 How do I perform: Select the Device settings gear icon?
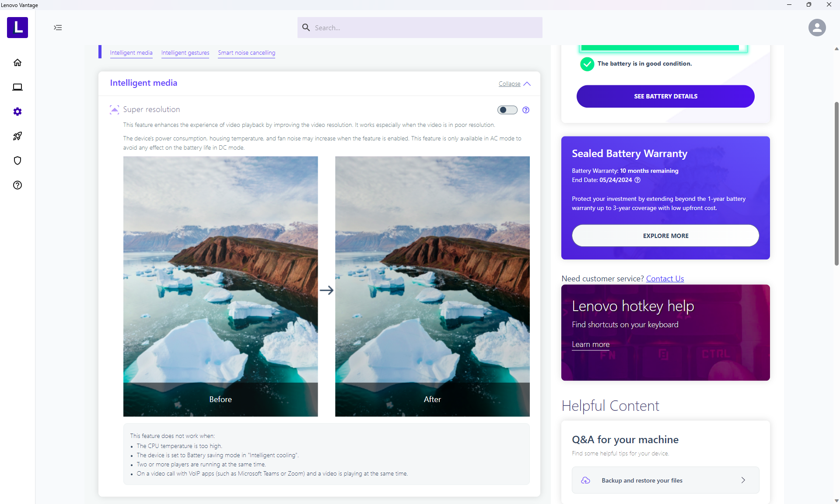[x=17, y=112]
